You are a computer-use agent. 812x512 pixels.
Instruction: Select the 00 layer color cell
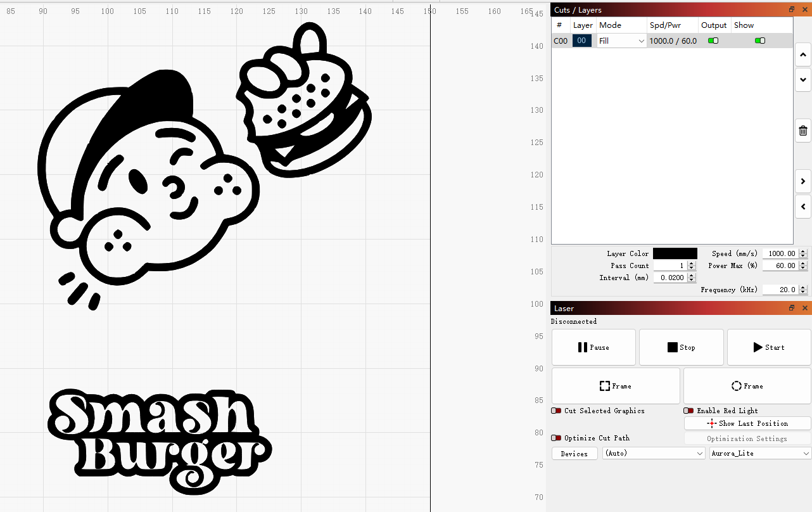[x=583, y=41]
